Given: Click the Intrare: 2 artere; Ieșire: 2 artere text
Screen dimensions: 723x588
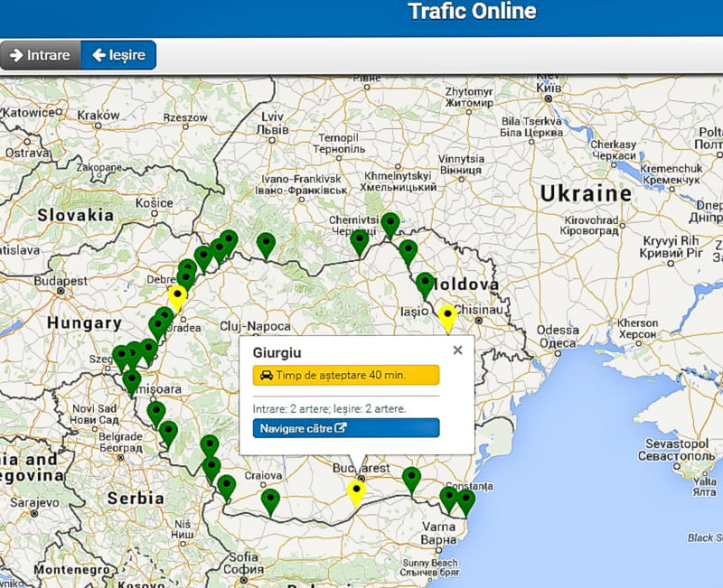Looking at the screenshot, I should [330, 409].
